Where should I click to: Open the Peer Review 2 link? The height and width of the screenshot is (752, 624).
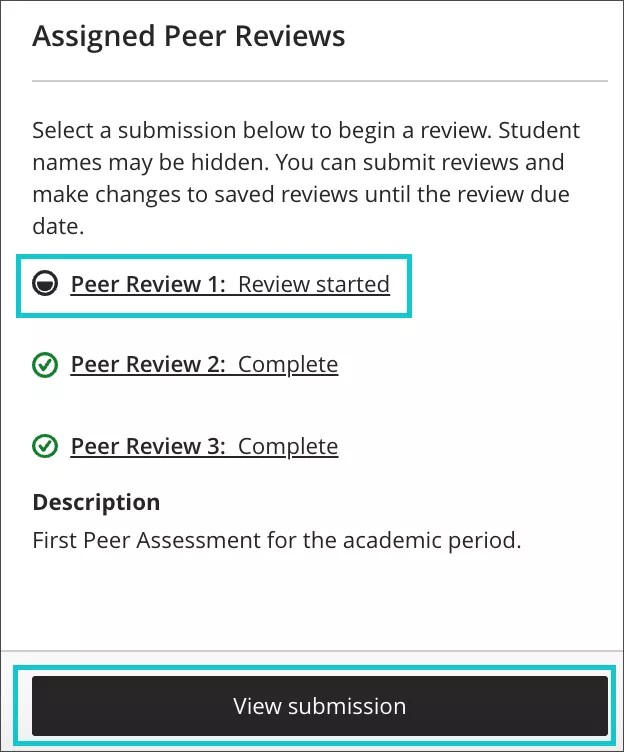pyautogui.click(x=150, y=365)
